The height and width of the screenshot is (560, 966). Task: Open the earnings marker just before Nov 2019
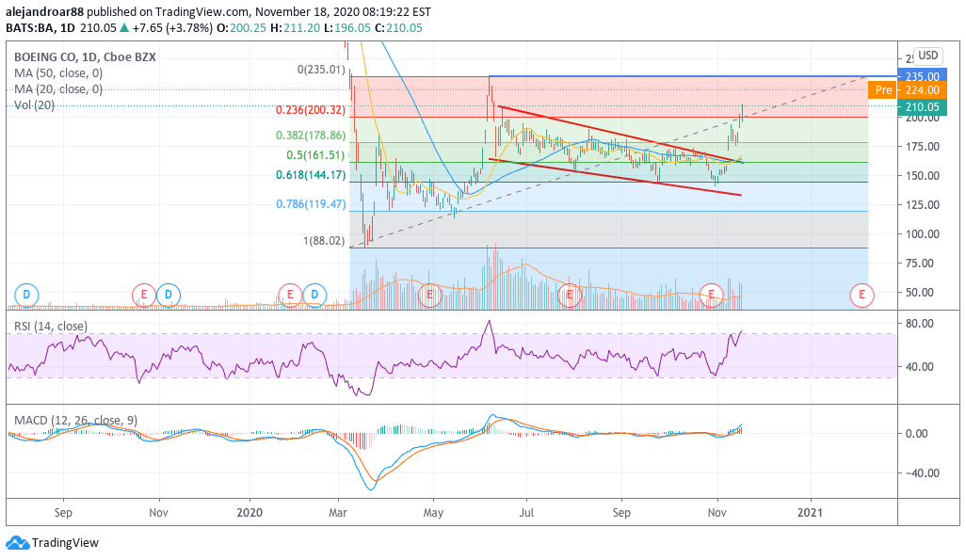tap(143, 296)
